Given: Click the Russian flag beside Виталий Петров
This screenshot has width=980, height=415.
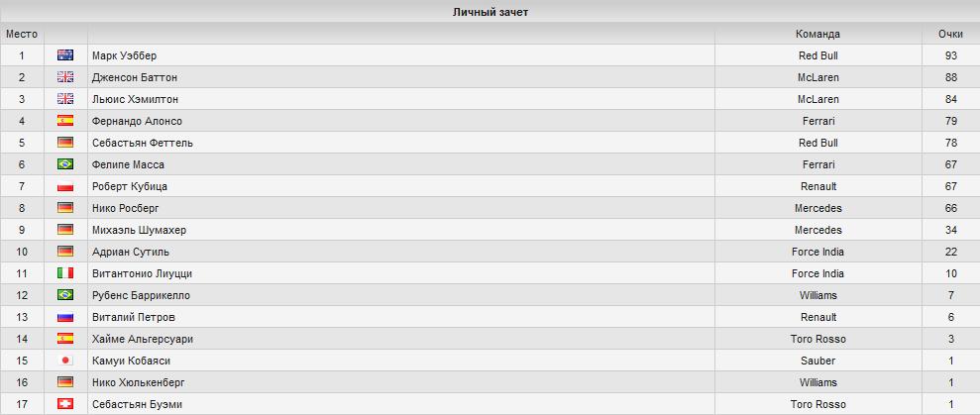Looking at the screenshot, I should click(65, 317).
